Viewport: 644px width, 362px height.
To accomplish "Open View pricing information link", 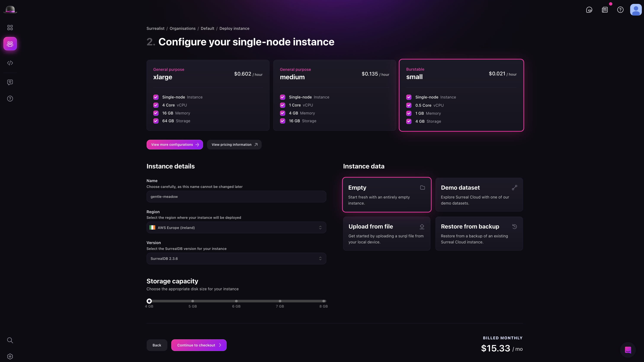I will click(x=234, y=144).
